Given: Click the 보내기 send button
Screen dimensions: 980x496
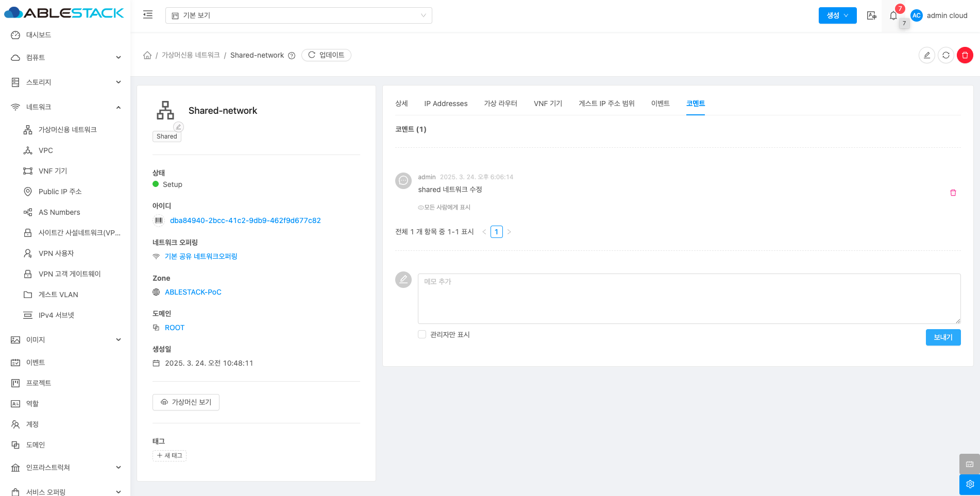Looking at the screenshot, I should [943, 337].
